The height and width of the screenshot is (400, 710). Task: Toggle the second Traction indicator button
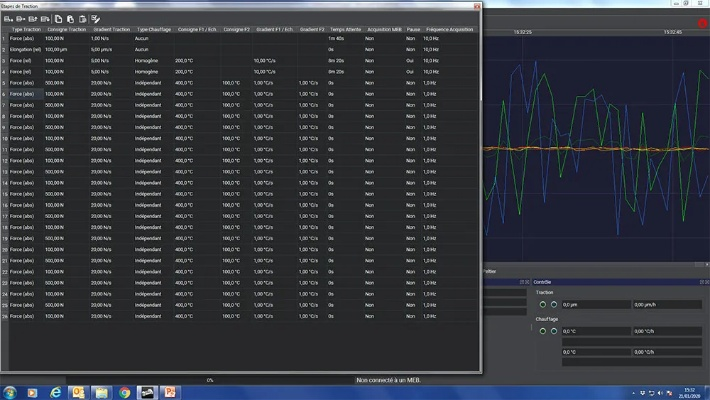[554, 304]
